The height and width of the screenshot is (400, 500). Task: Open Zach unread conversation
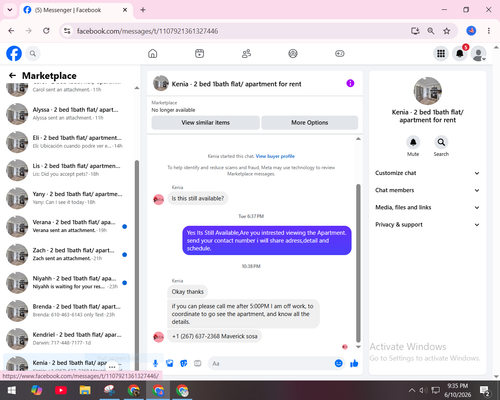tap(68, 254)
